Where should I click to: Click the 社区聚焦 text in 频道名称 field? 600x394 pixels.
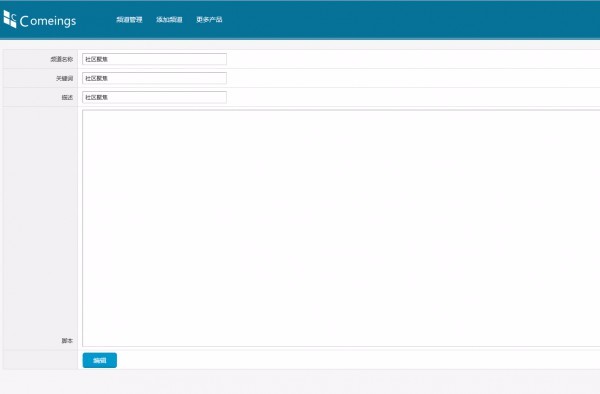pyautogui.click(x=96, y=59)
